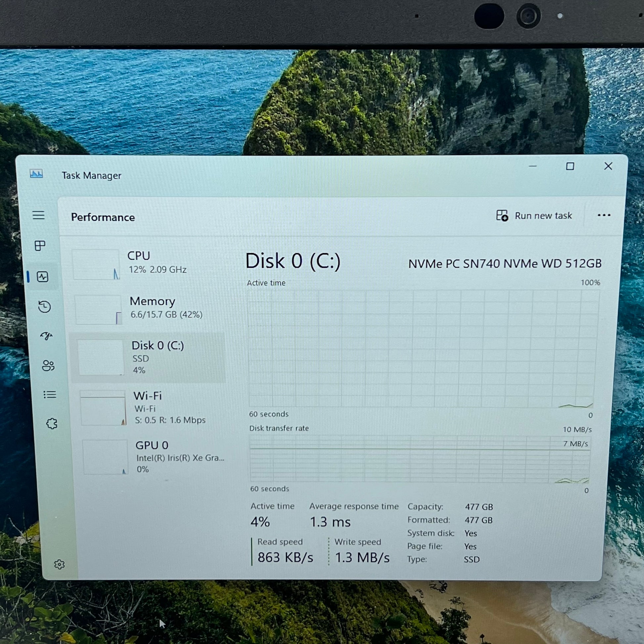Click the Formatted '477 GB' value
This screenshot has height=644, width=644.
point(479,520)
